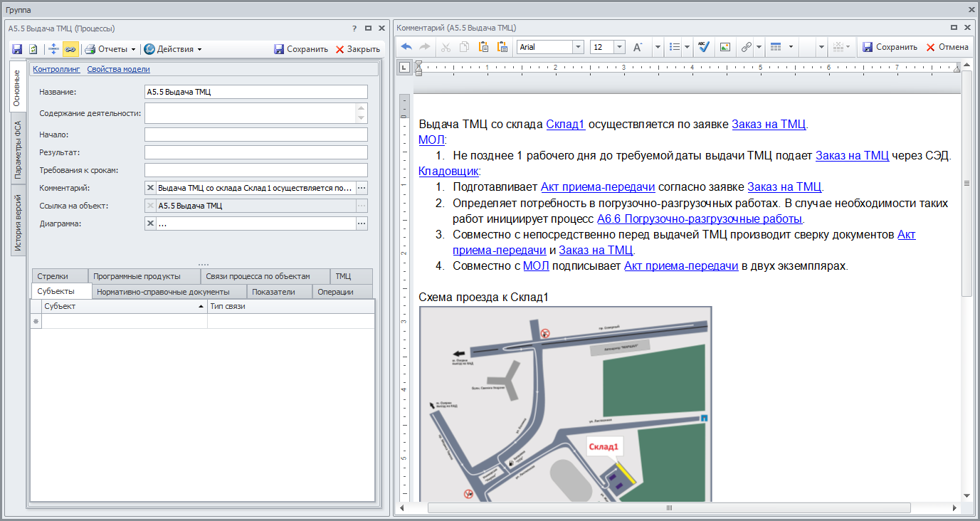
Task: Click the printer icon beside Отчеты
Action: click(x=90, y=49)
